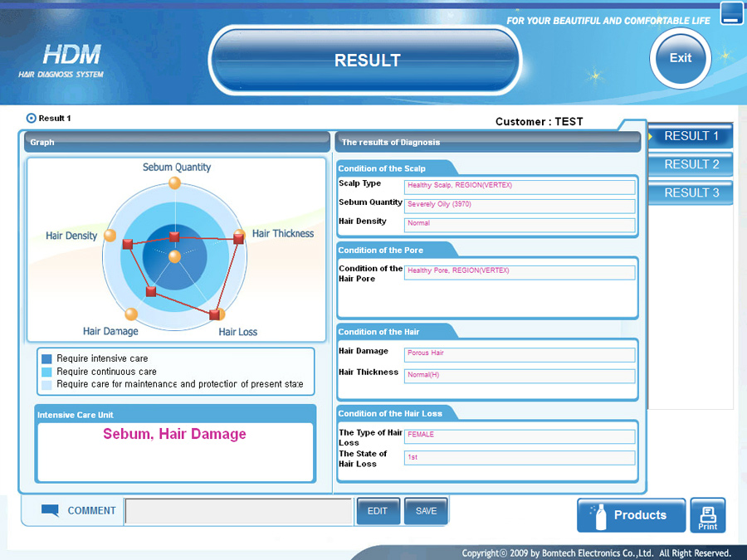This screenshot has width=747, height=560.
Task: Click the Hair Loss orange marker on graph
Action: point(220,314)
